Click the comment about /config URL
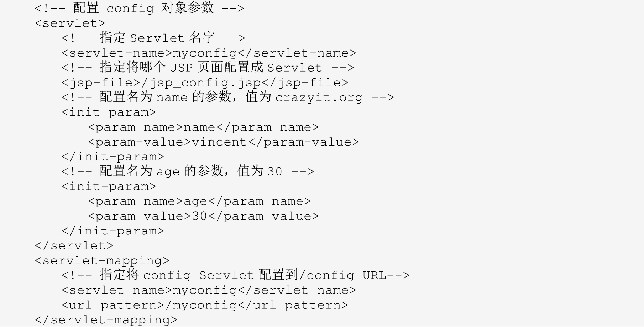 pyautogui.click(x=235, y=275)
